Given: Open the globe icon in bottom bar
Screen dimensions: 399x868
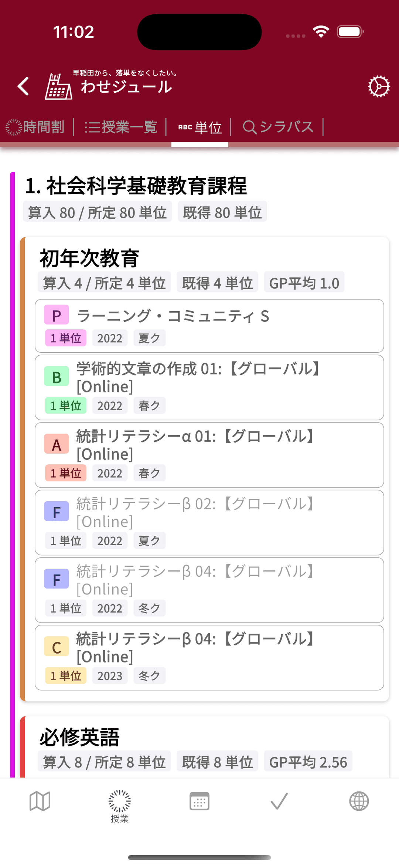Looking at the screenshot, I should 359,801.
